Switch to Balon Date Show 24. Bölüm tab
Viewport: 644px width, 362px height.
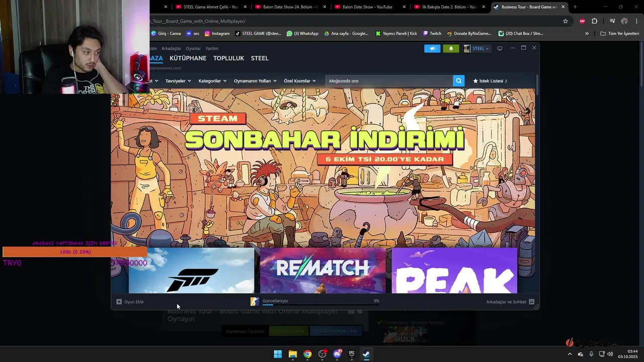[291, 7]
